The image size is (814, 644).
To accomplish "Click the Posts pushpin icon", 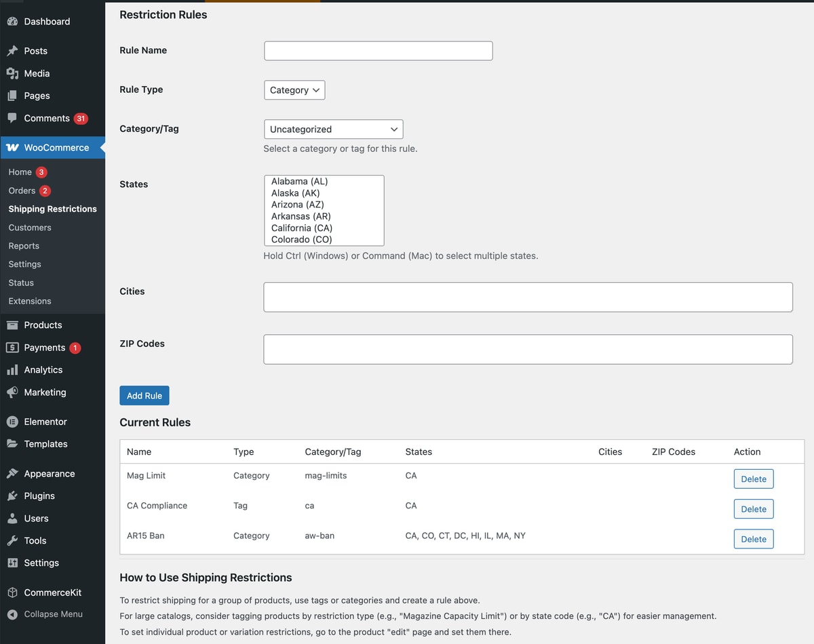I will 12,51.
